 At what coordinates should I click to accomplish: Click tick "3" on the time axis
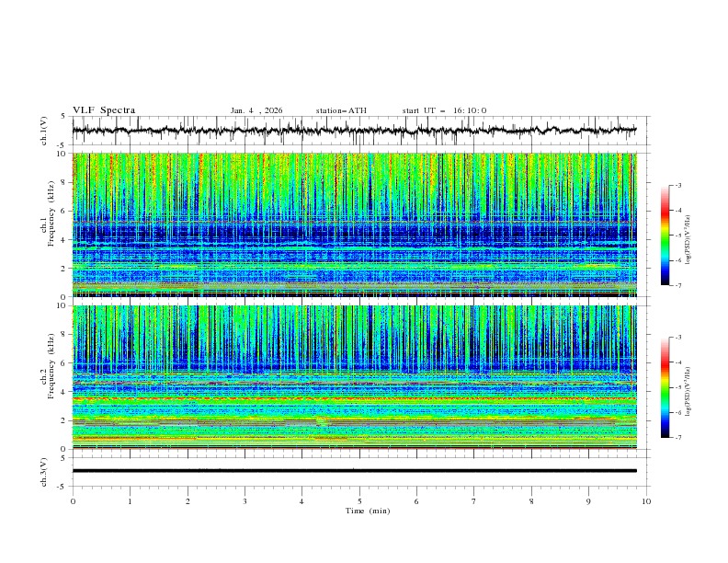(245, 501)
